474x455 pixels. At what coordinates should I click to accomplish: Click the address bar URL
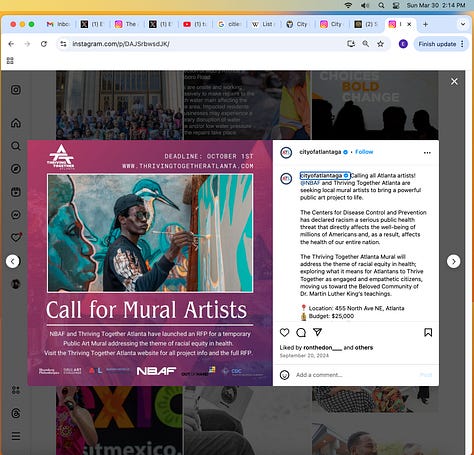(121, 44)
